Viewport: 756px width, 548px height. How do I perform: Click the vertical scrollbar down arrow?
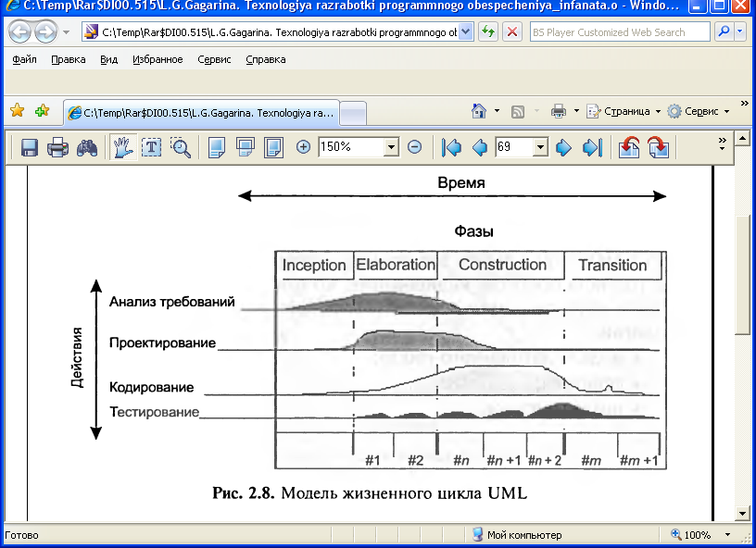[x=742, y=514]
